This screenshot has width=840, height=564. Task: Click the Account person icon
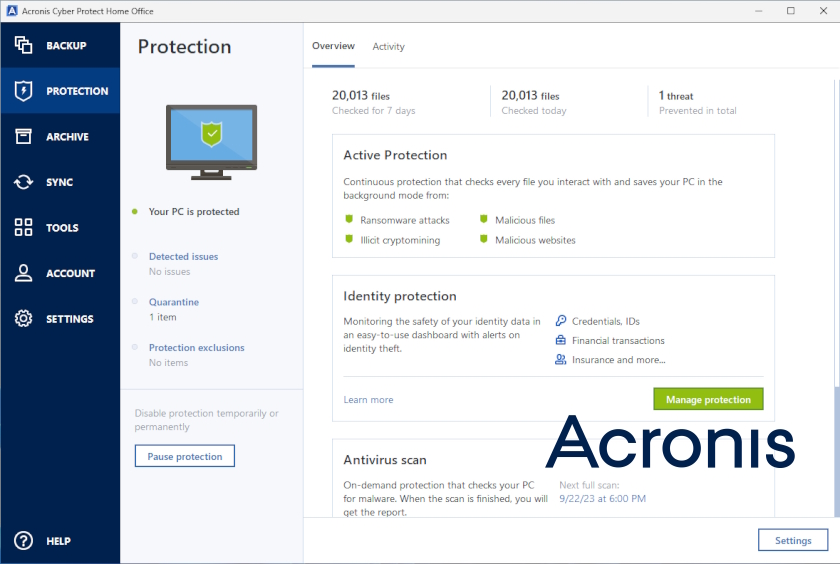pyautogui.click(x=23, y=273)
